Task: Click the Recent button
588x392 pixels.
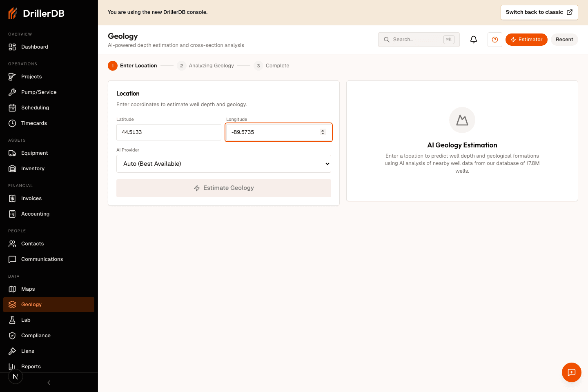Action: click(564, 40)
